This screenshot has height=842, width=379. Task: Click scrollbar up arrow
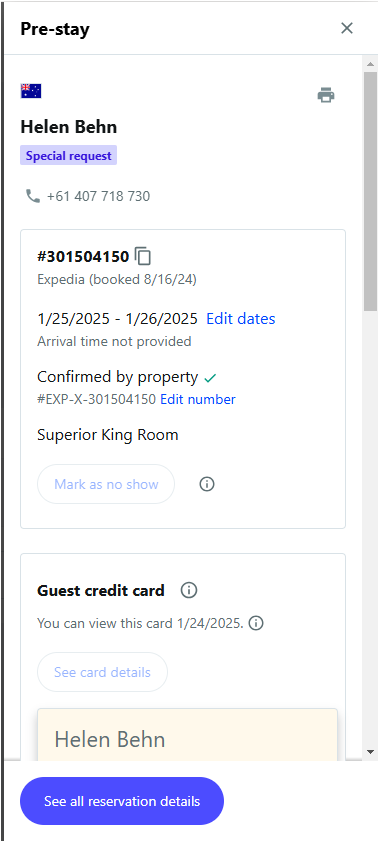pos(370,64)
